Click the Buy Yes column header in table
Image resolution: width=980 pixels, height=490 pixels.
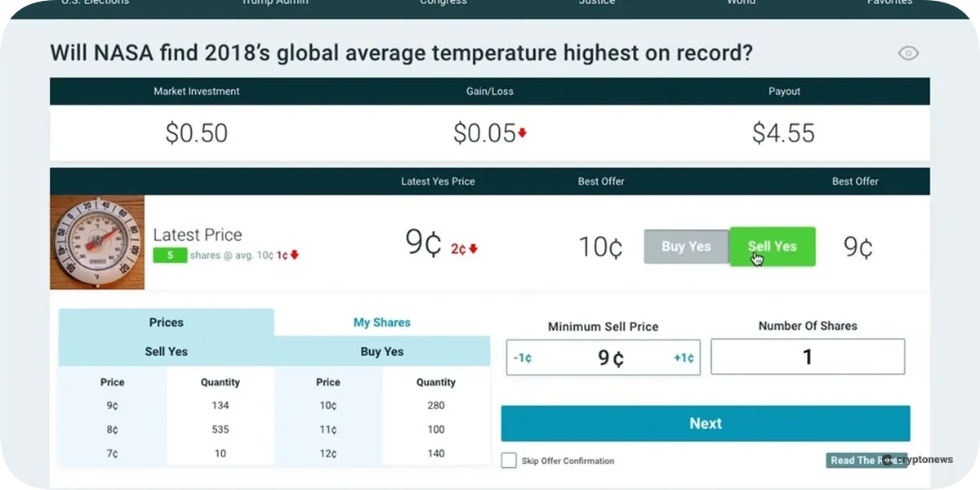click(382, 352)
